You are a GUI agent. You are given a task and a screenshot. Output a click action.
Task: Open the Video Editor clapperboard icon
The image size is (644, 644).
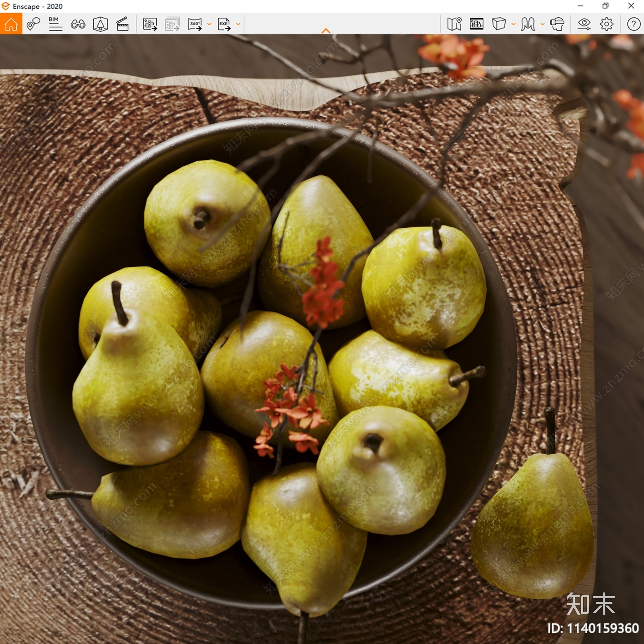click(x=122, y=24)
